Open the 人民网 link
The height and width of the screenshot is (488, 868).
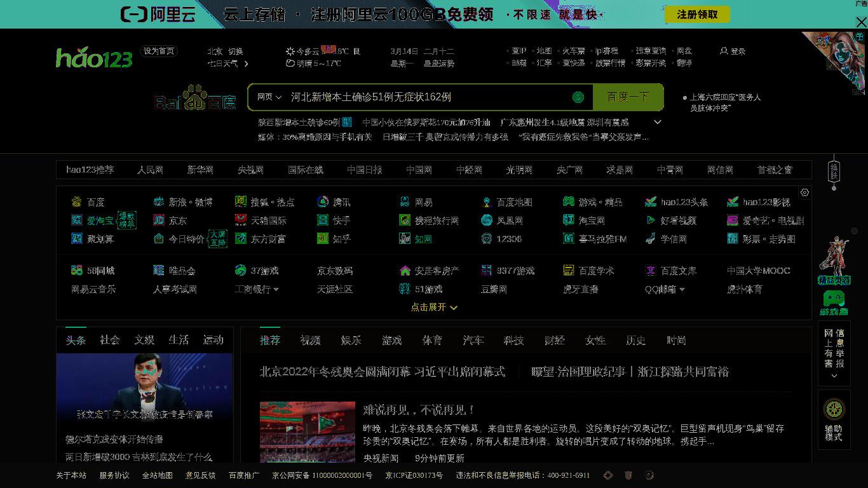150,170
